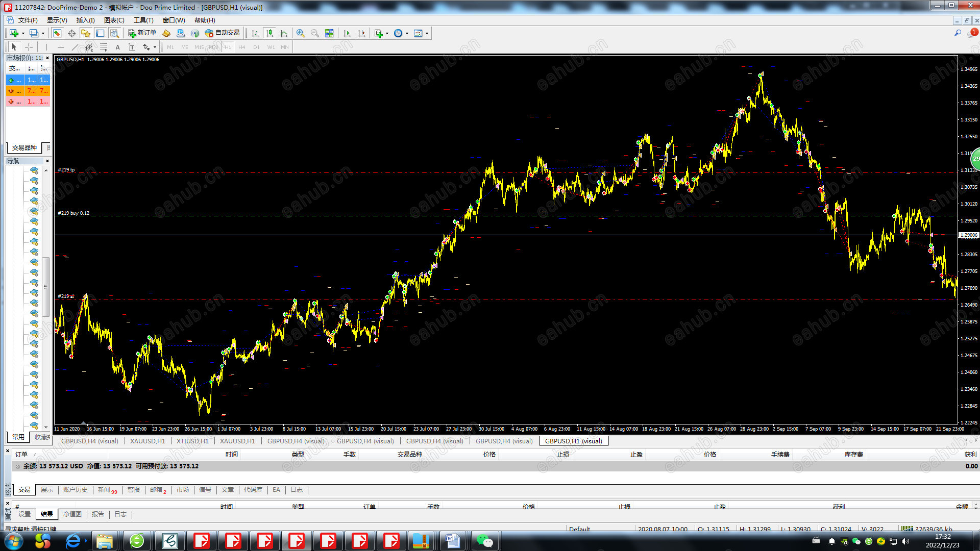Screen dimensions: 980x551
Task: Click the 新订单 new order button
Action: pos(142,33)
